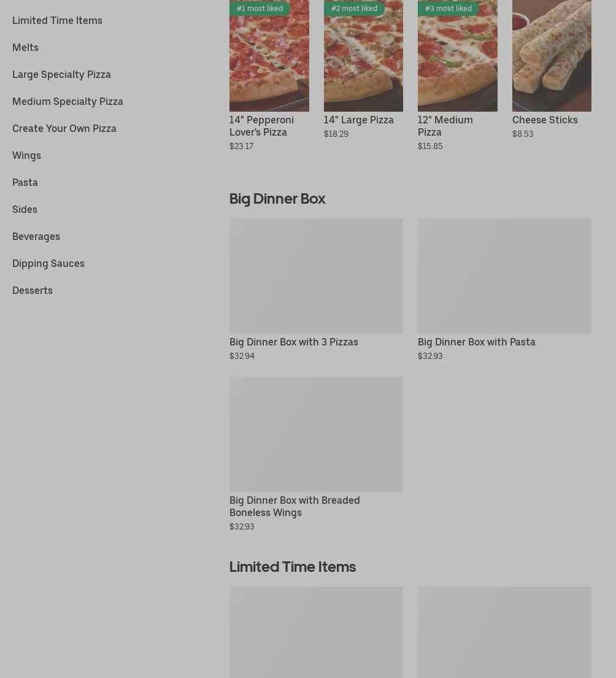Viewport: 616px width, 678px height.
Task: Go to Dipping Sauces category
Action: [48, 263]
